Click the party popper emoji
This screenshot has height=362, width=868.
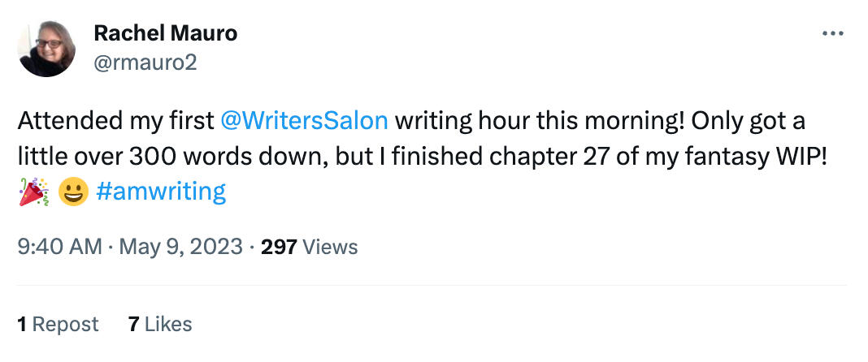pos(34,192)
